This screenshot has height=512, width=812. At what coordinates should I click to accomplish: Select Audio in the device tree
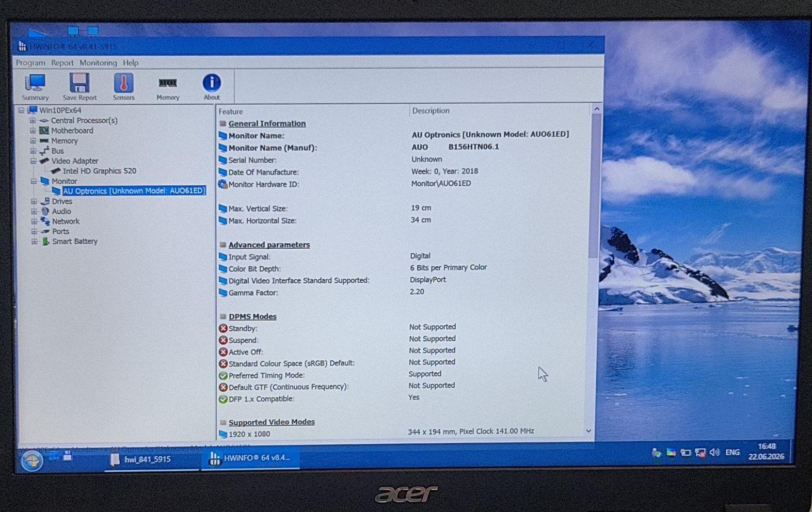[61, 211]
